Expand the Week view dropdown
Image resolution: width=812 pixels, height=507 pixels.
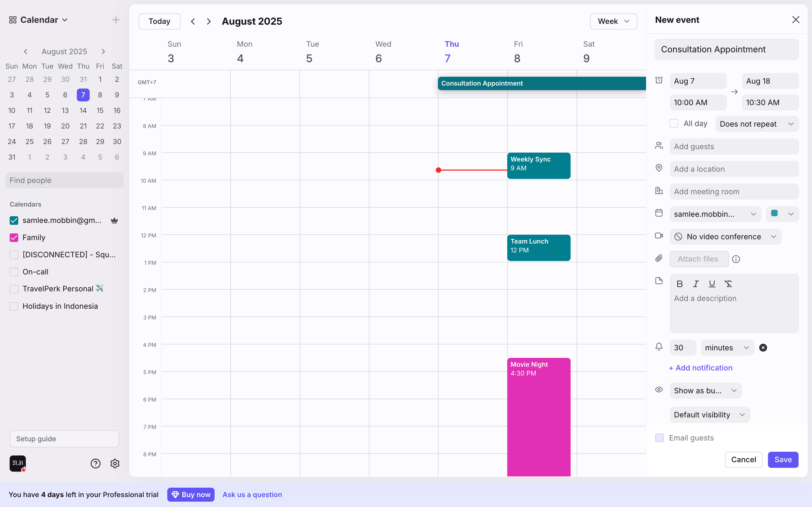coord(613,21)
